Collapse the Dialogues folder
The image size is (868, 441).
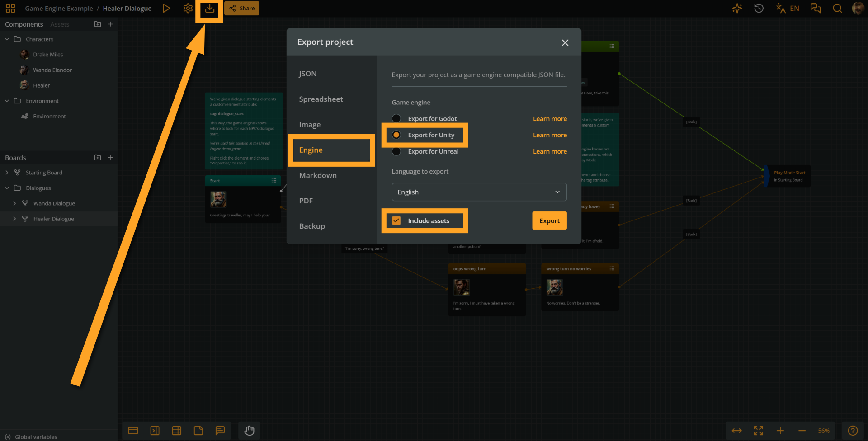click(x=7, y=188)
